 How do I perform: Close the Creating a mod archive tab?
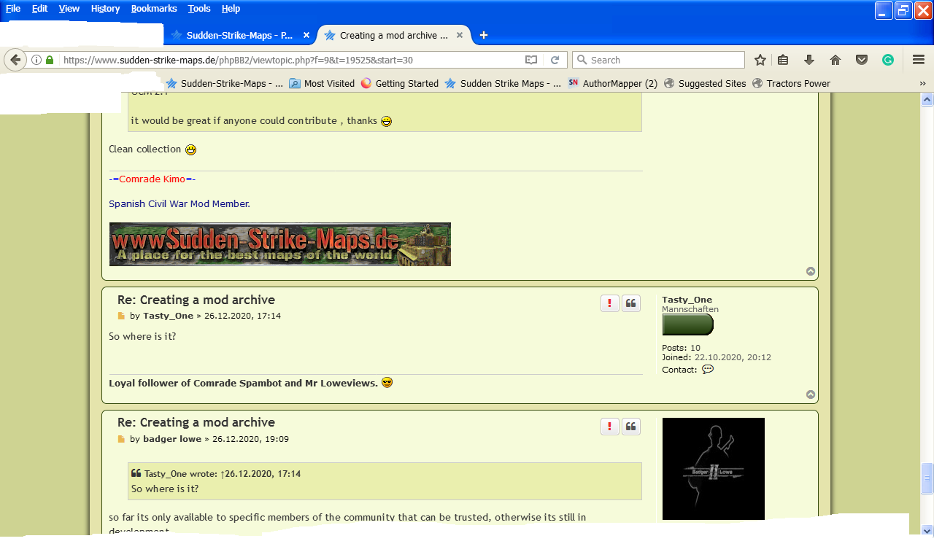pyautogui.click(x=460, y=35)
